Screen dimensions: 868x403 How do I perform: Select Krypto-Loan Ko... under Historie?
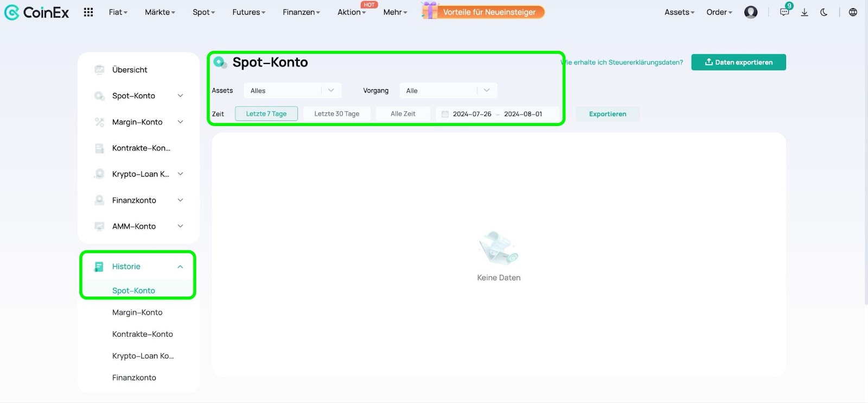pos(143,356)
